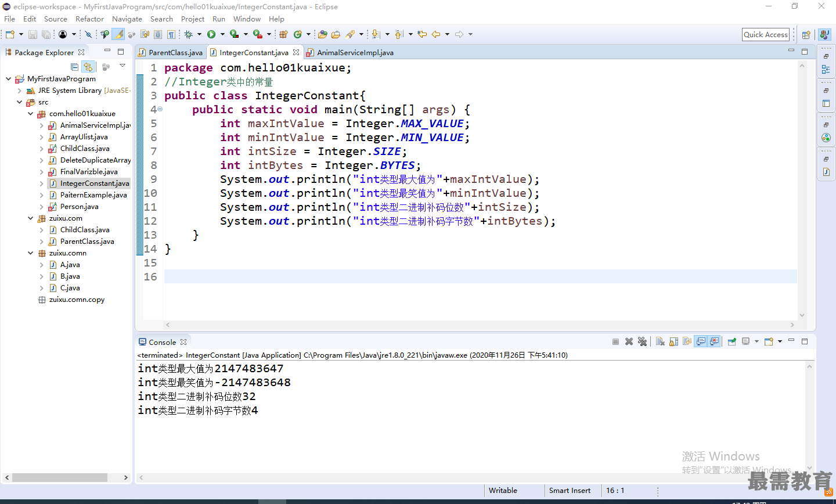
Task: Launch Debug with the bug icon
Action: pos(189,34)
